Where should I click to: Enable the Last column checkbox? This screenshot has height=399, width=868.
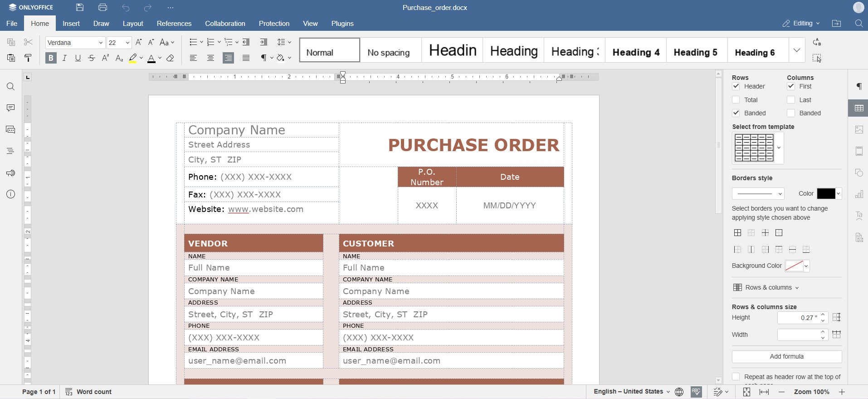791,100
